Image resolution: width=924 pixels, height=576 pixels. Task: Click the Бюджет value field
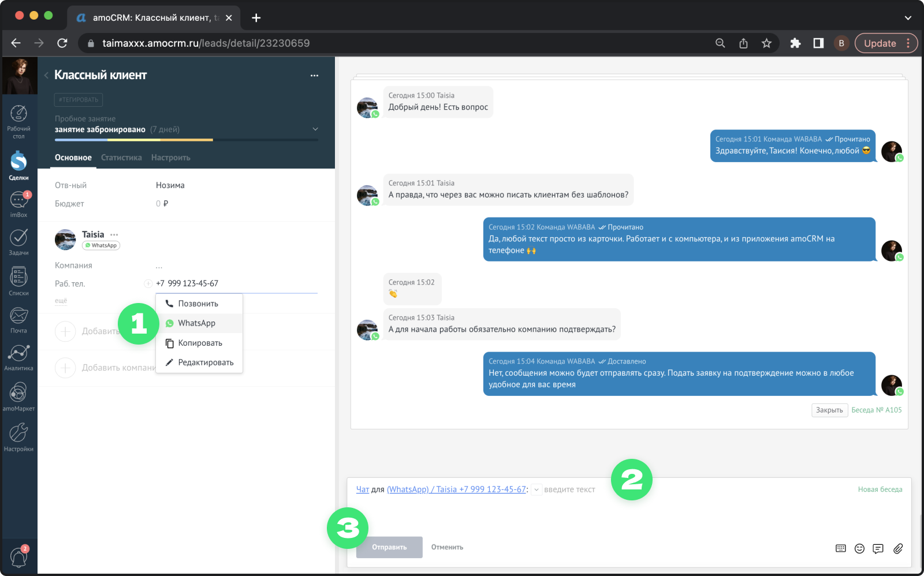162,204
